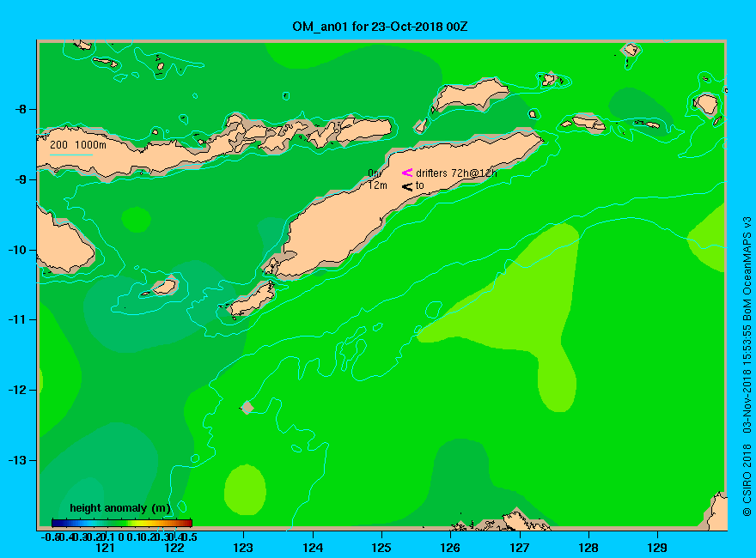Click the 'to' label next to black arrow

pos(420,185)
